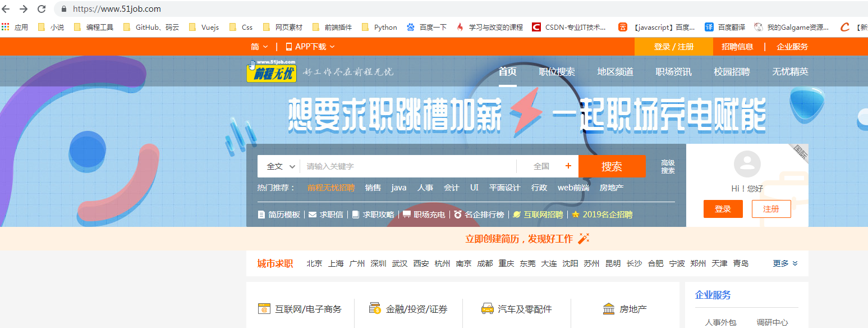
Task: Open the 全文 search type dropdown
Action: click(x=280, y=166)
